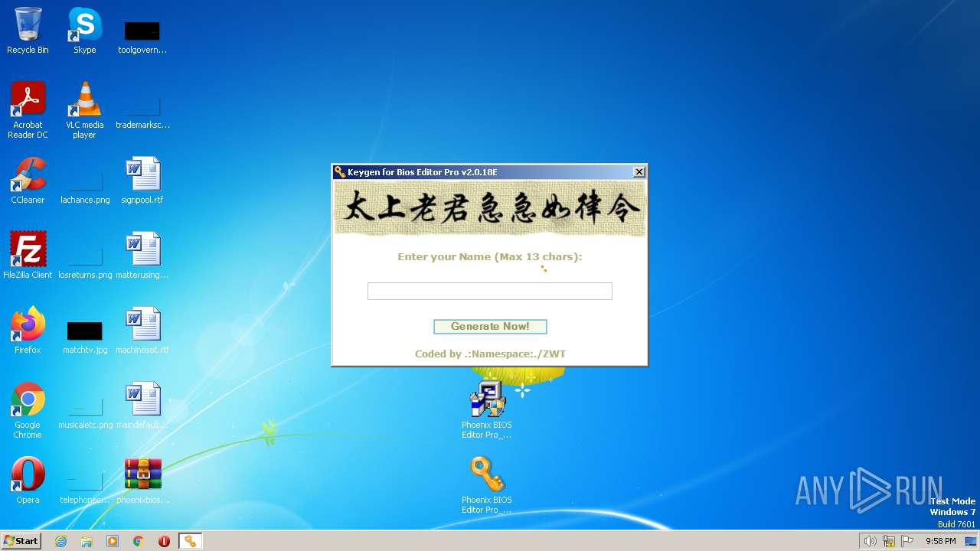The height and width of the screenshot is (551, 980).
Task: Open Internet Explorer from taskbar
Action: click(61, 541)
